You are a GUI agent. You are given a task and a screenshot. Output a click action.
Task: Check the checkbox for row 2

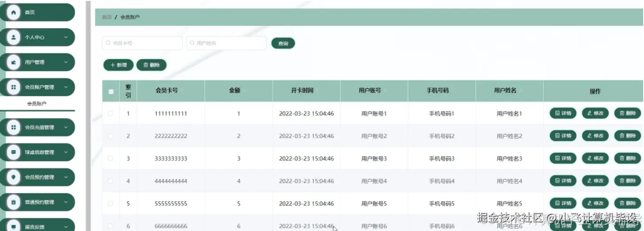click(110, 136)
